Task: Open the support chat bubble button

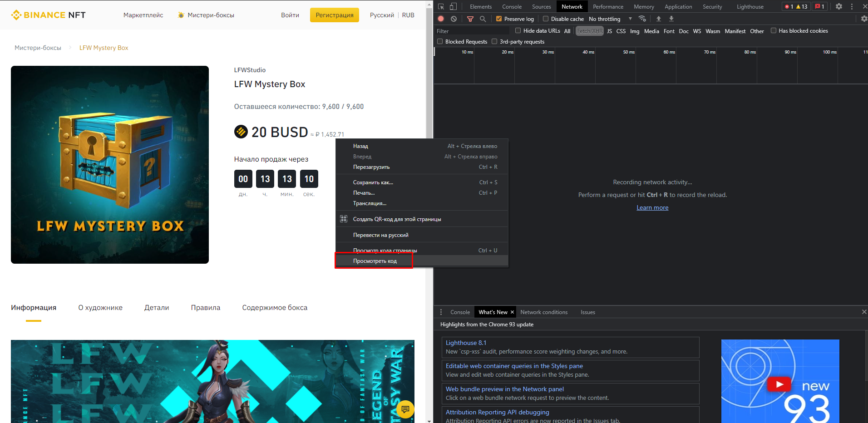Action: click(405, 409)
